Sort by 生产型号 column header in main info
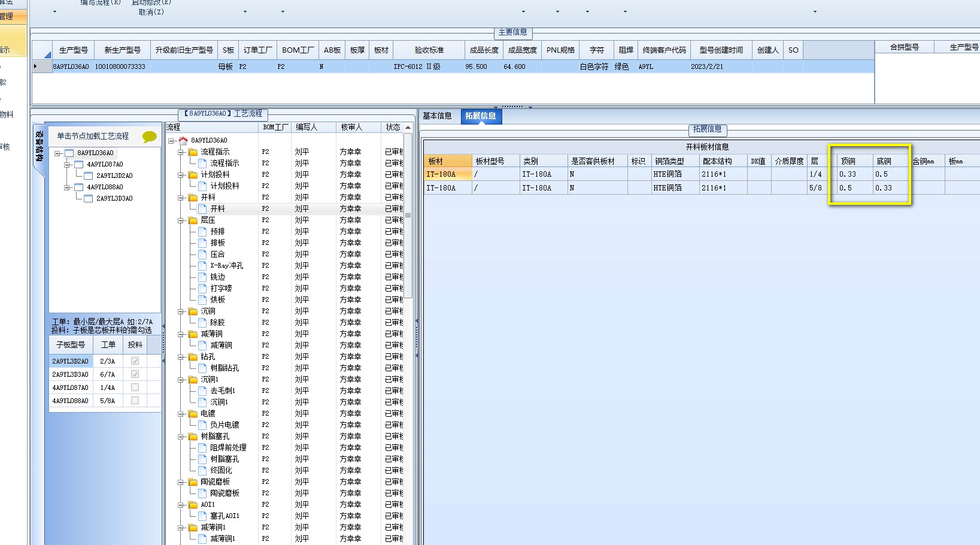 pyautogui.click(x=74, y=50)
